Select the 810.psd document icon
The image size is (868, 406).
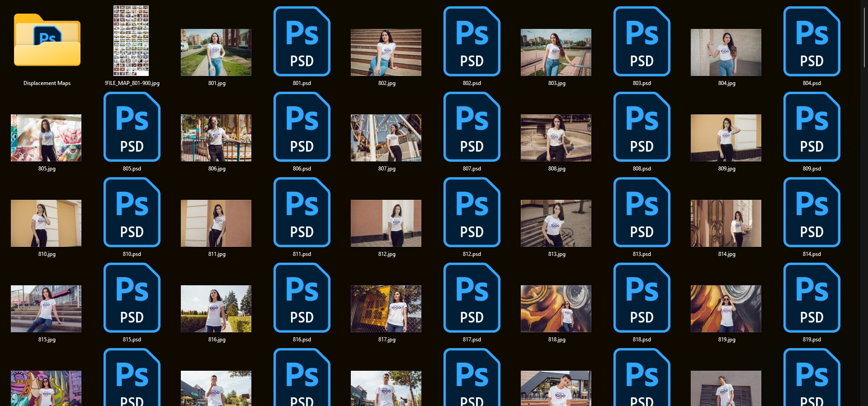click(132, 212)
